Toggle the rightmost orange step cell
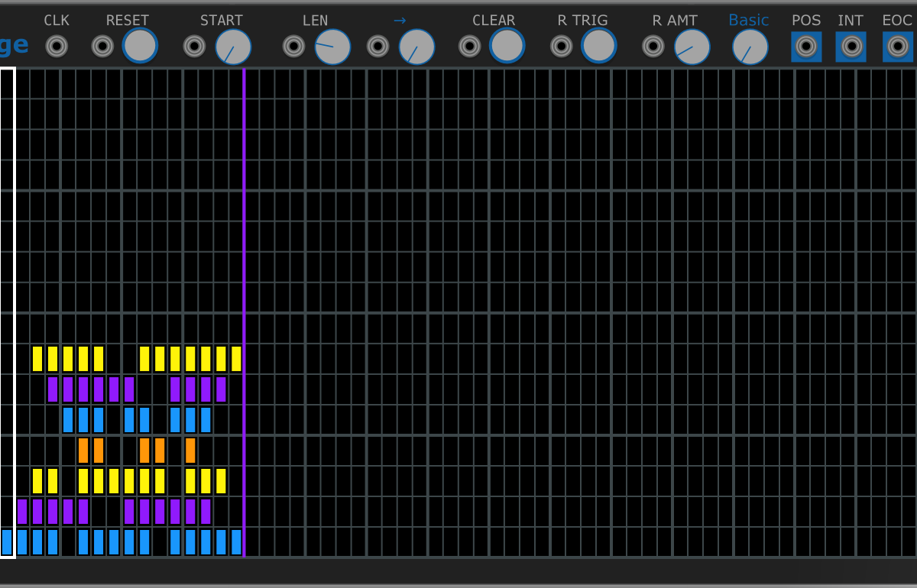The height and width of the screenshot is (588, 917). pos(190,450)
